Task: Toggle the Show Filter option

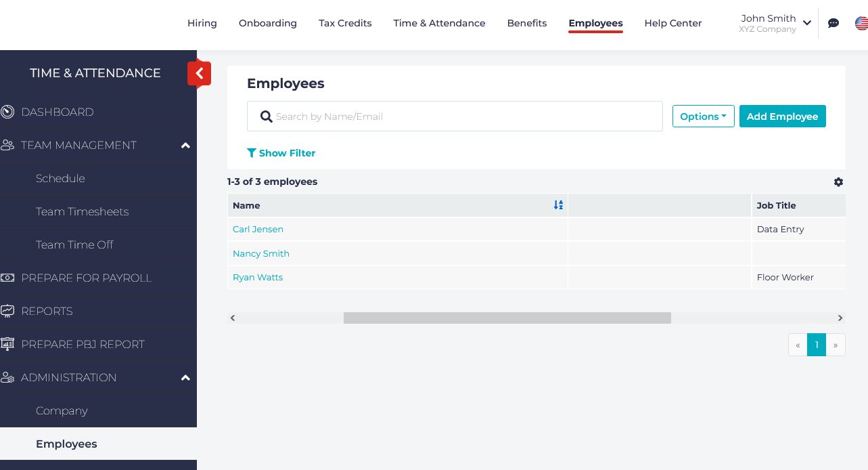Action: (x=281, y=152)
